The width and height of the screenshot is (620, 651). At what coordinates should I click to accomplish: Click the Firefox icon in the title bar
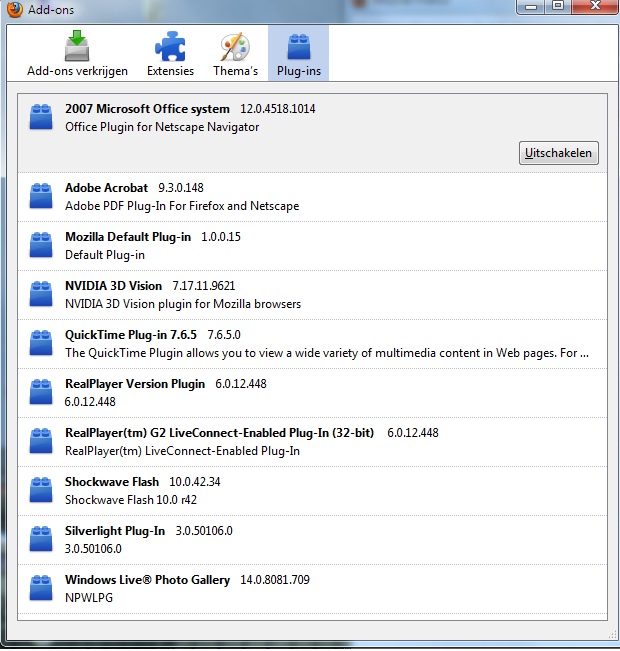(x=14, y=9)
